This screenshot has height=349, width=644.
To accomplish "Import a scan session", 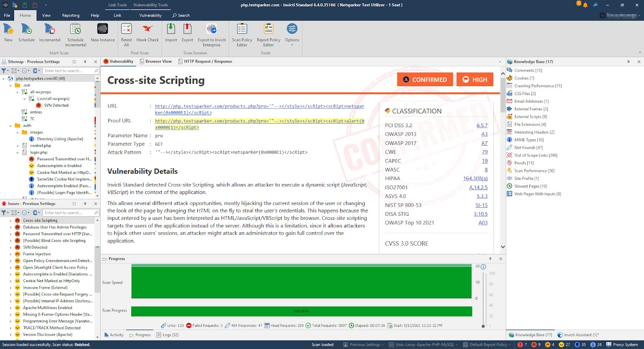I will (x=171, y=33).
